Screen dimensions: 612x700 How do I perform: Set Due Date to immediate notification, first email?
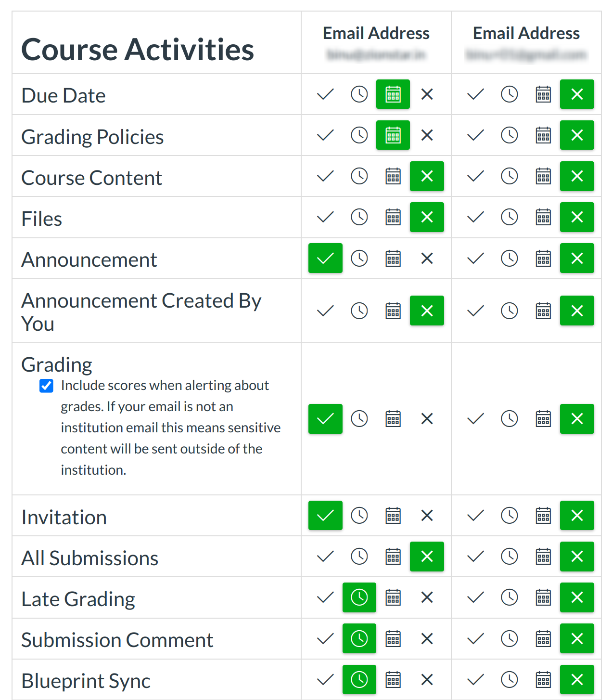(x=325, y=94)
